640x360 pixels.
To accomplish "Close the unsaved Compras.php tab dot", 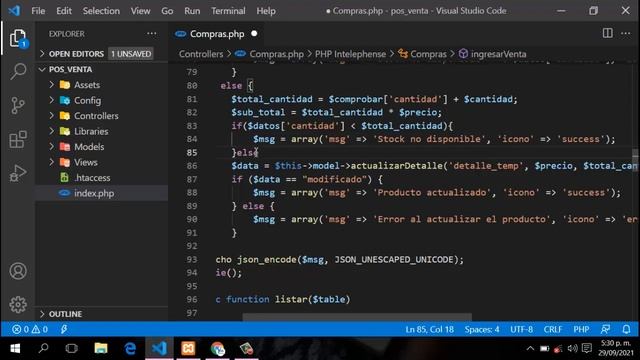I will [254, 33].
